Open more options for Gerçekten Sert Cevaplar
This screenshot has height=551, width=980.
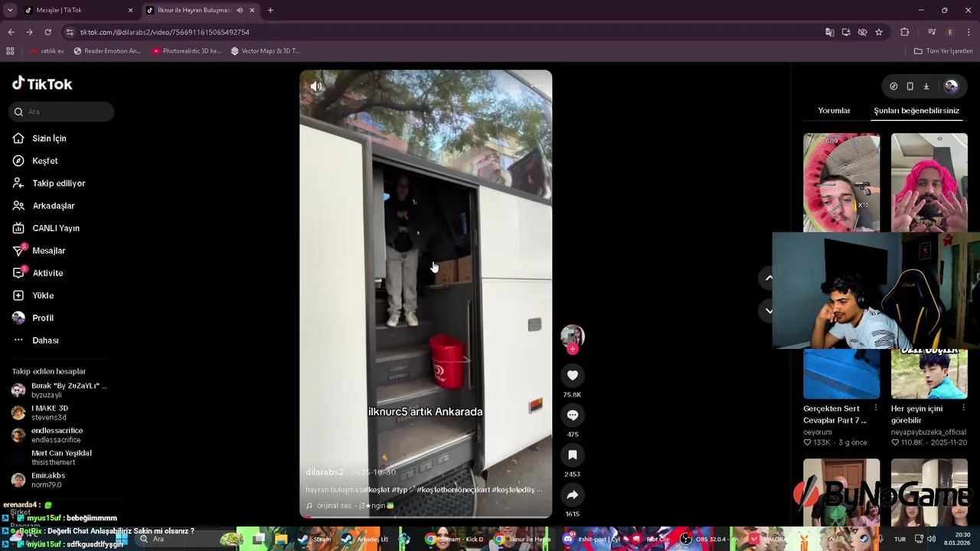(875, 408)
